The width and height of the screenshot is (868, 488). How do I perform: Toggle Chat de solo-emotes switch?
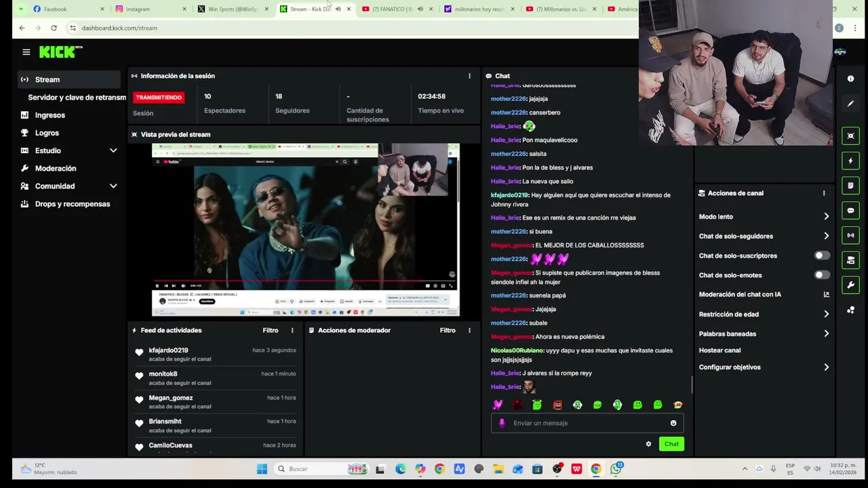coord(821,275)
